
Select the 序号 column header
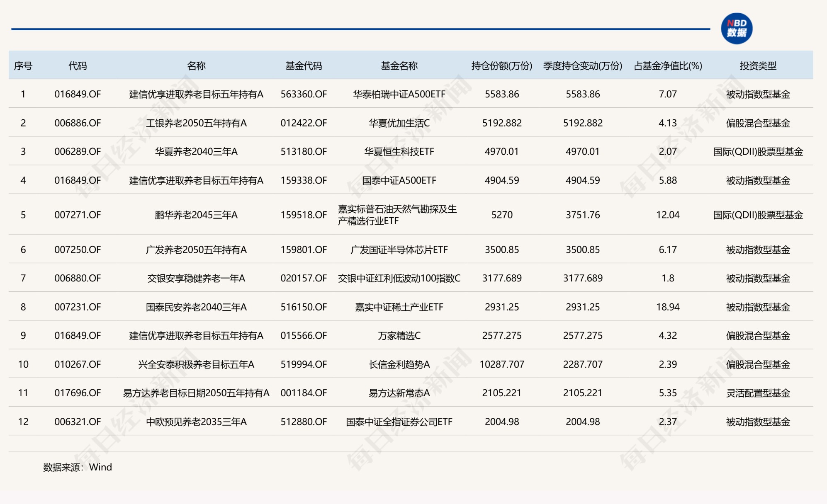(x=23, y=66)
